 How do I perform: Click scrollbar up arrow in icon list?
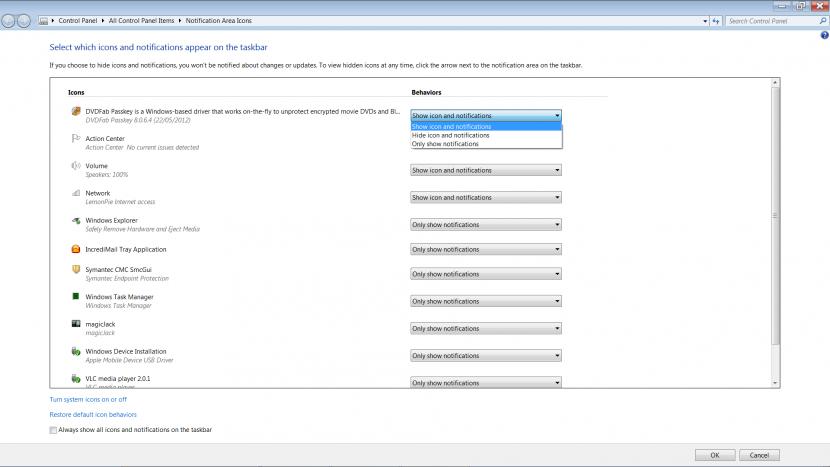pyautogui.click(x=775, y=83)
